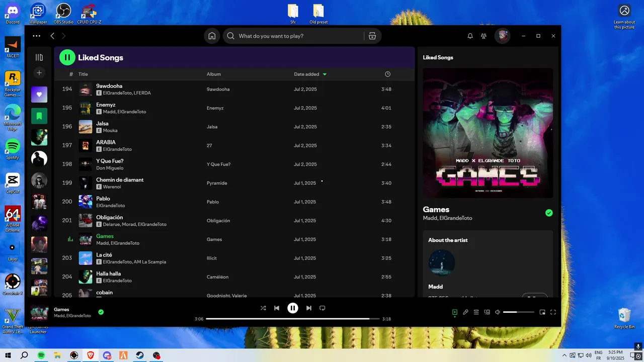The height and width of the screenshot is (362, 644).
Task: Toggle repeat mode
Action: 323,308
